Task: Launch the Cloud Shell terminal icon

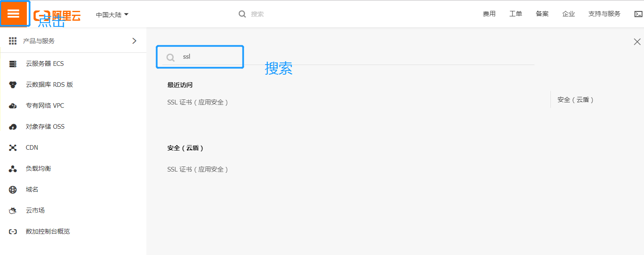Action: point(638,14)
